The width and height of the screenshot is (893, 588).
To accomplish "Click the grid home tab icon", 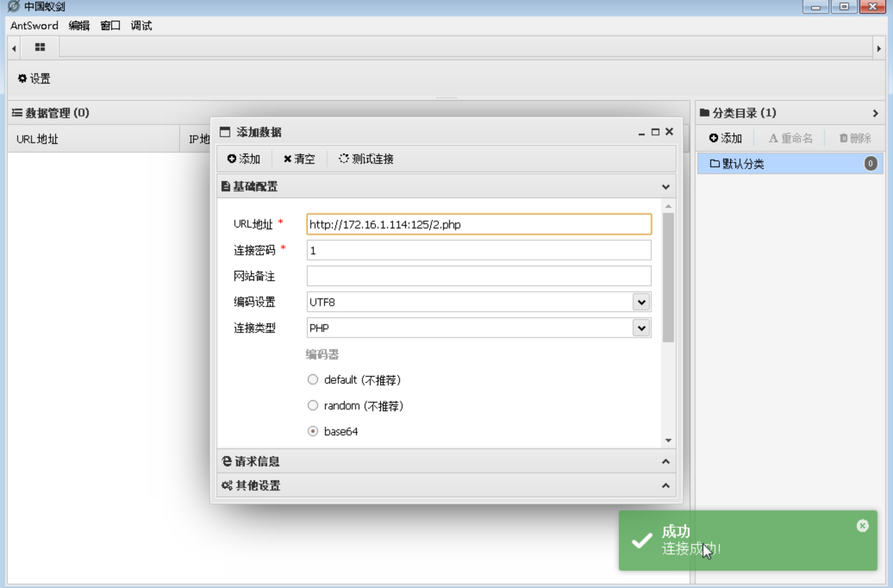I will [40, 47].
